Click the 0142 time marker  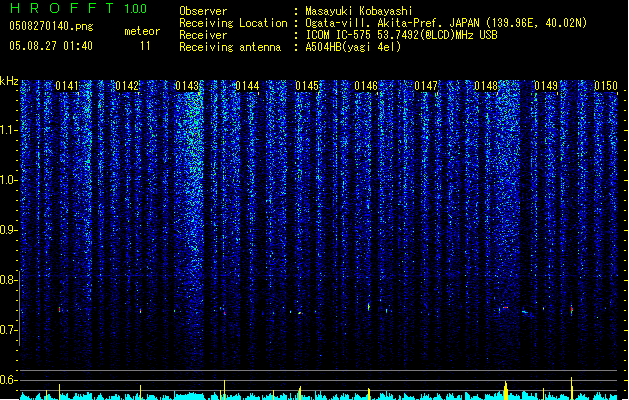[127, 86]
